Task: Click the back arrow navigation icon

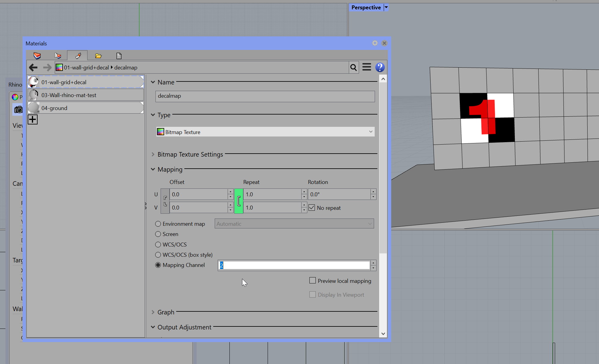Action: tap(33, 68)
